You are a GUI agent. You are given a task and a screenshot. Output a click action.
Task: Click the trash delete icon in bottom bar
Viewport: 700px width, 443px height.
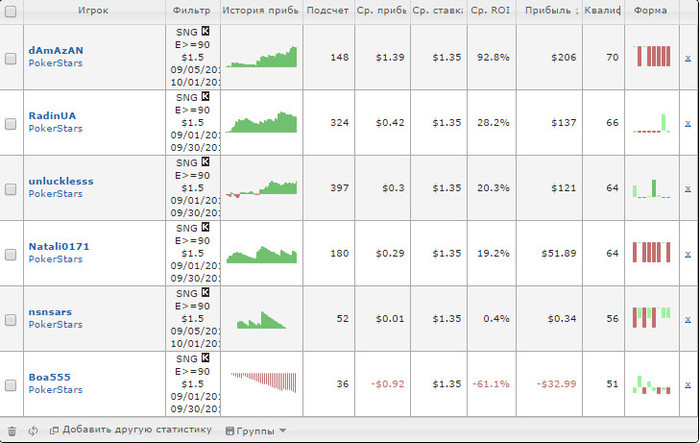tap(11, 430)
